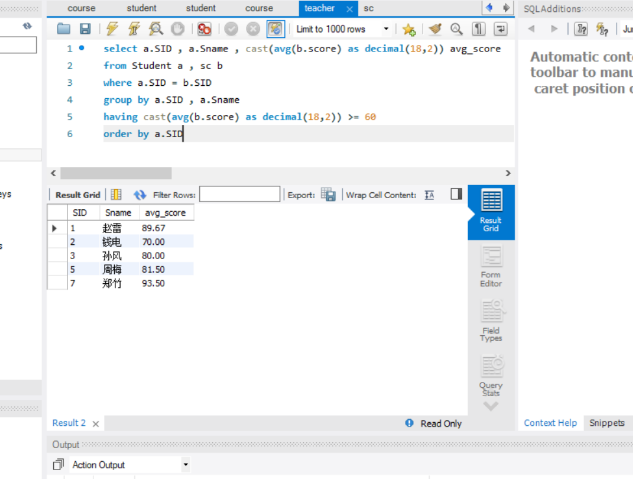Click the Stop execution hand icon
This screenshot has height=479, width=633.
coord(178,29)
